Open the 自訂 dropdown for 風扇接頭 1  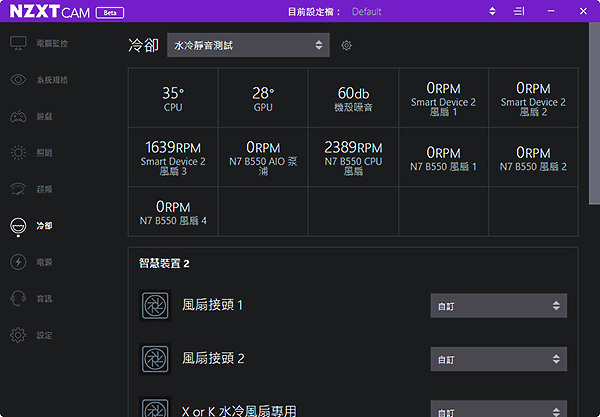pyautogui.click(x=499, y=306)
